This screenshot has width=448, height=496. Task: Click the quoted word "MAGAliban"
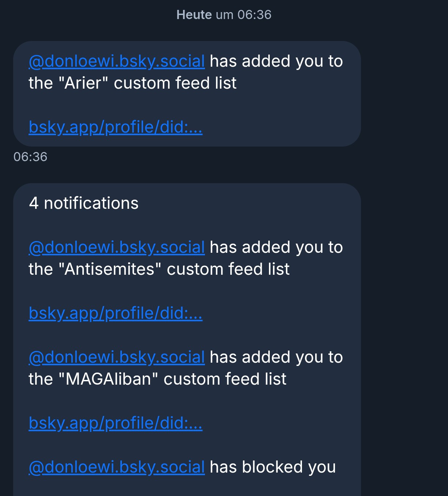(x=108, y=379)
